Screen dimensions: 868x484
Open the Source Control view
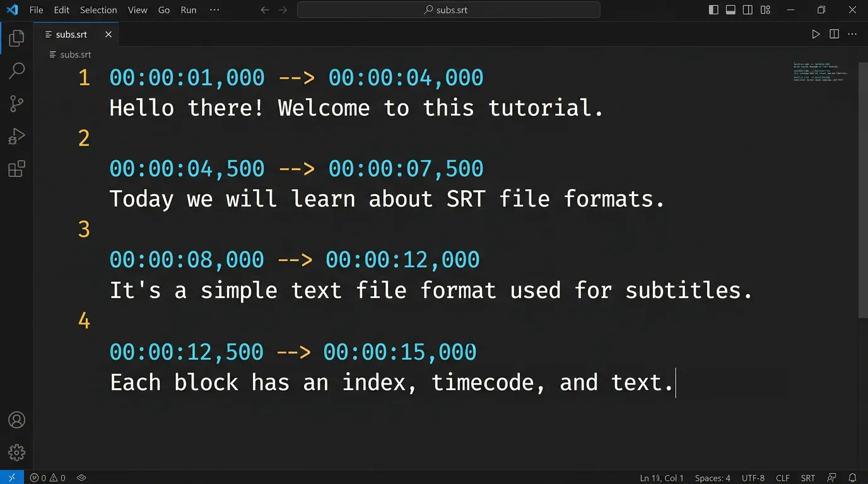click(x=16, y=103)
